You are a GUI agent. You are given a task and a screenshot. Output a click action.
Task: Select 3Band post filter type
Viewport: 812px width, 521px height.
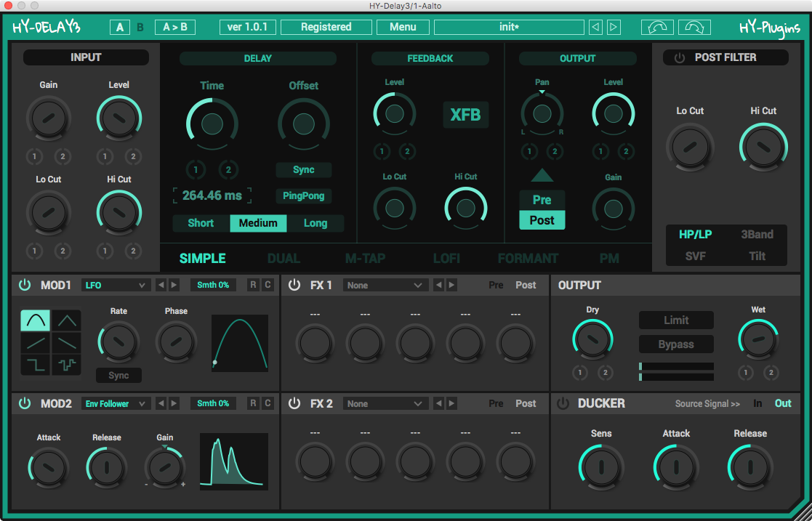point(757,234)
